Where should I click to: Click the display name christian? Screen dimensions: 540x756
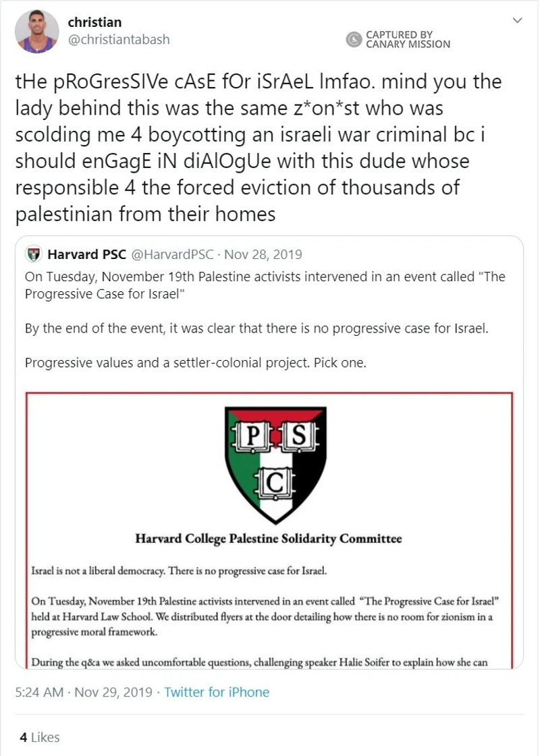[94, 22]
